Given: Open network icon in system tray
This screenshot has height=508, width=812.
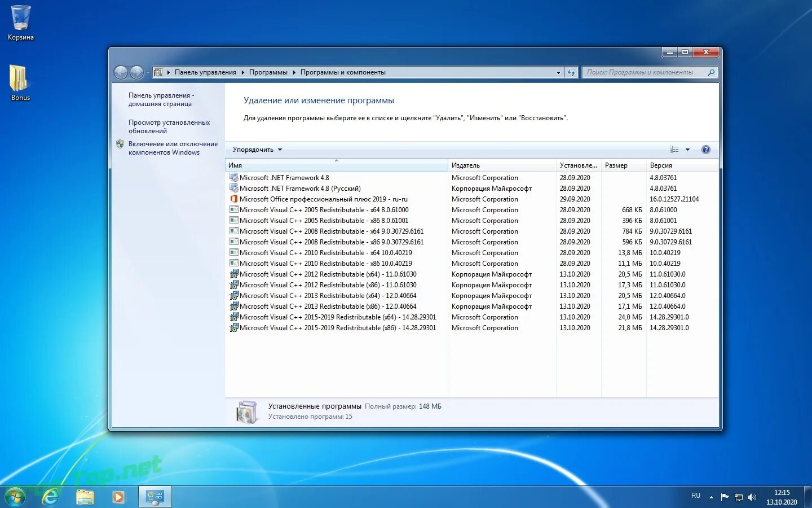Looking at the screenshot, I should pyautogui.click(x=739, y=497).
